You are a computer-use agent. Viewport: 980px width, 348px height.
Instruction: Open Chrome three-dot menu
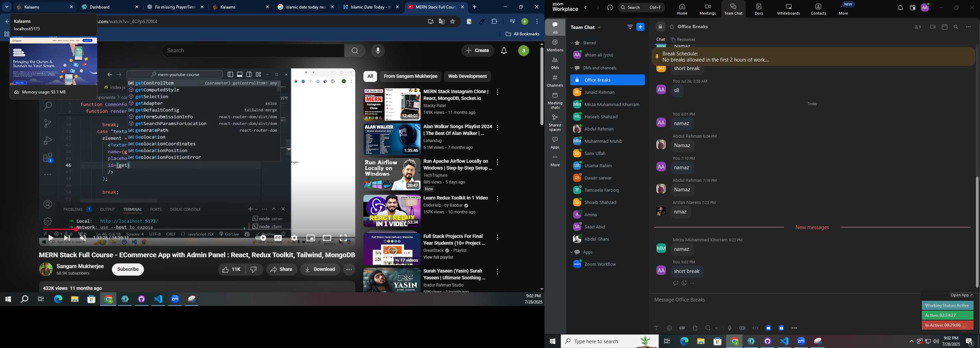537,22
